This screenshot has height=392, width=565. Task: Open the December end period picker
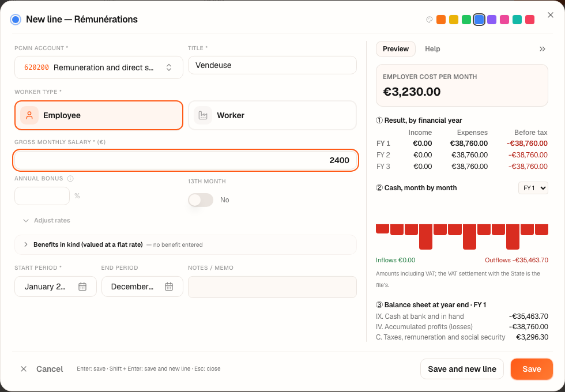[142, 287]
